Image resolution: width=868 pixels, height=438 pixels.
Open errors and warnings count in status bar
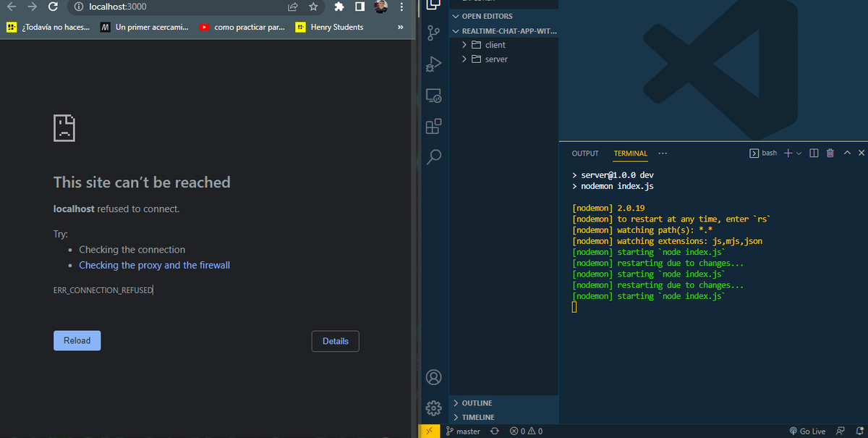pyautogui.click(x=527, y=431)
